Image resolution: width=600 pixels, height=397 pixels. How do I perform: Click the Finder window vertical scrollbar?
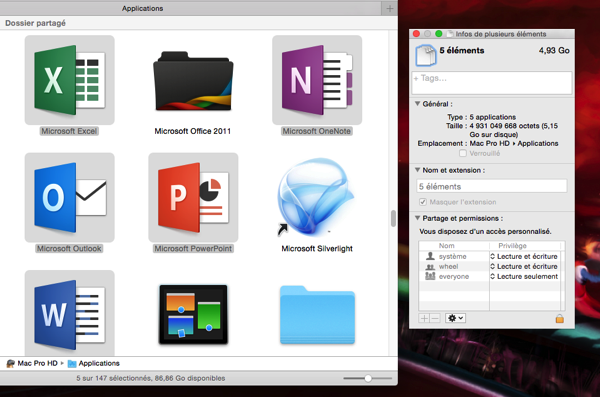[393, 218]
